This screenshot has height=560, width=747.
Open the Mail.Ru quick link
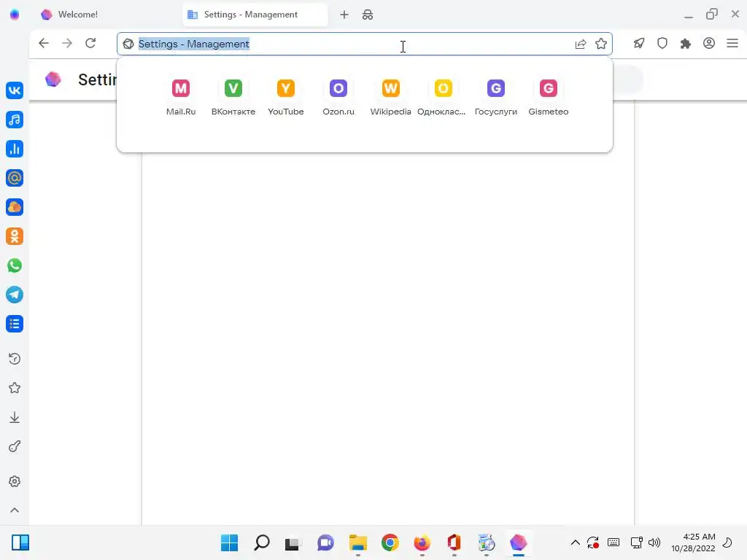point(181,98)
